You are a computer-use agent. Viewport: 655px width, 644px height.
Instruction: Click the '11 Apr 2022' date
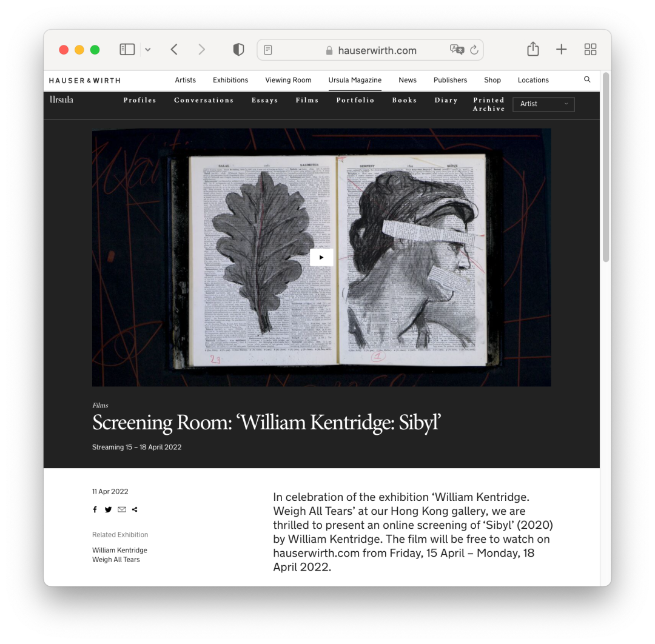point(110,492)
